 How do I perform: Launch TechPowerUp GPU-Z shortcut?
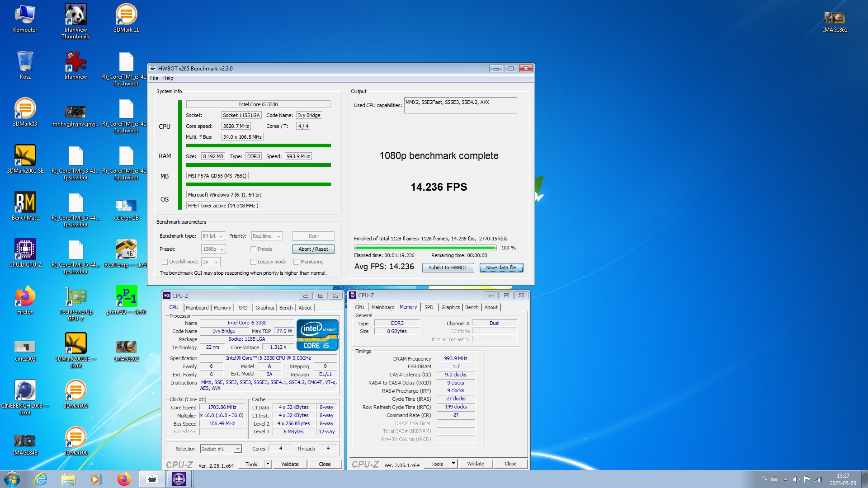click(75, 304)
